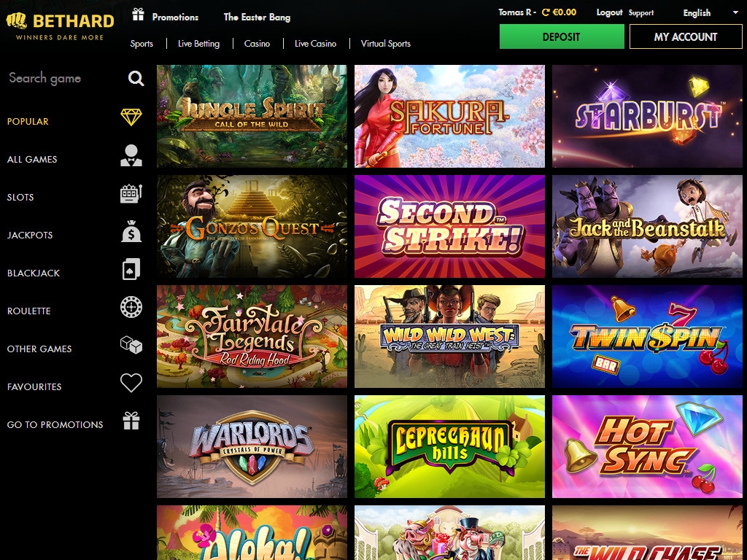Screen dimensions: 747x560
Task: Click the Slots machine icon
Action: [131, 194]
